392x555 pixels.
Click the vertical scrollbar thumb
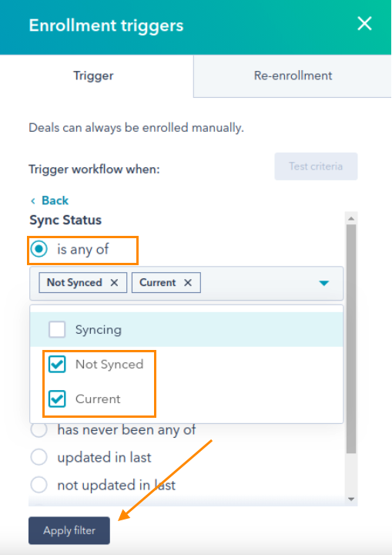[351, 338]
